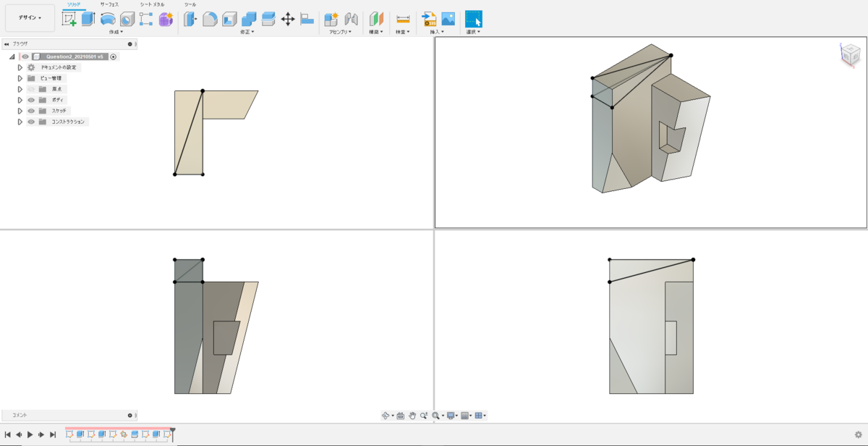Image resolution: width=868 pixels, height=446 pixels.
Task: Collapse the ブラウザ panel with double arrows
Action: pos(7,44)
